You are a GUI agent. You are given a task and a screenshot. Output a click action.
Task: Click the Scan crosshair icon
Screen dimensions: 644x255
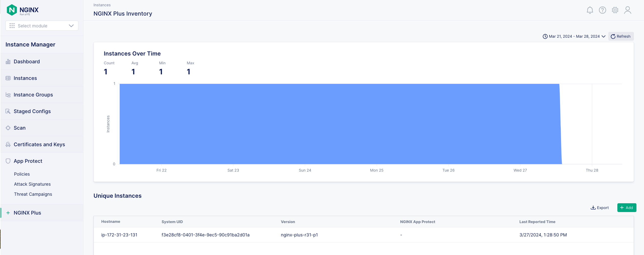[x=8, y=128]
